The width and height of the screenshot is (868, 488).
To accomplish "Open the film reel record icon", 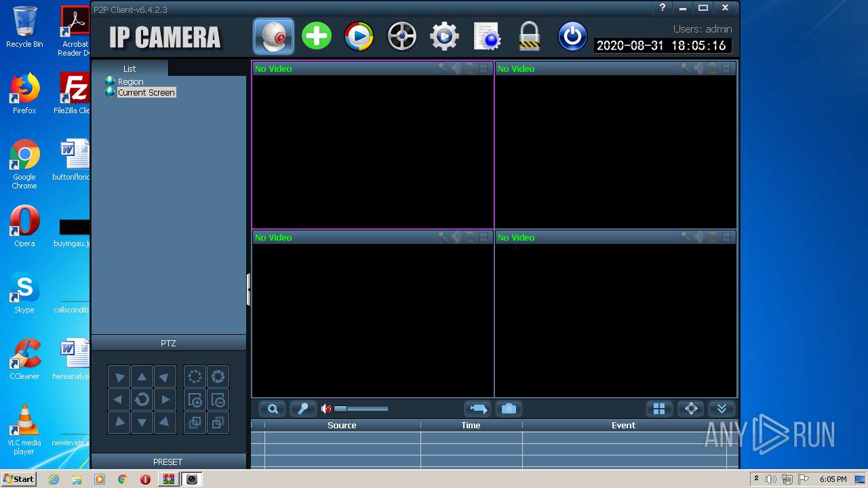I will [x=401, y=36].
